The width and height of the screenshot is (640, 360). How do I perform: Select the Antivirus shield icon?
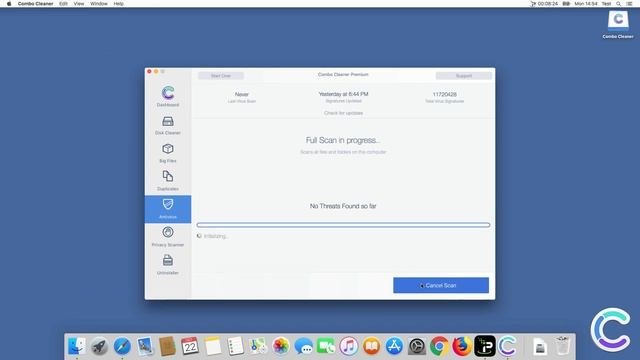coord(168,204)
